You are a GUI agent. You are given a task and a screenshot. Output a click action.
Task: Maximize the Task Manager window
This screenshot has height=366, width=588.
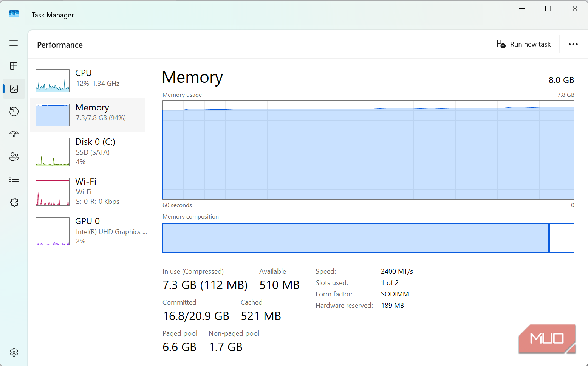(x=548, y=9)
